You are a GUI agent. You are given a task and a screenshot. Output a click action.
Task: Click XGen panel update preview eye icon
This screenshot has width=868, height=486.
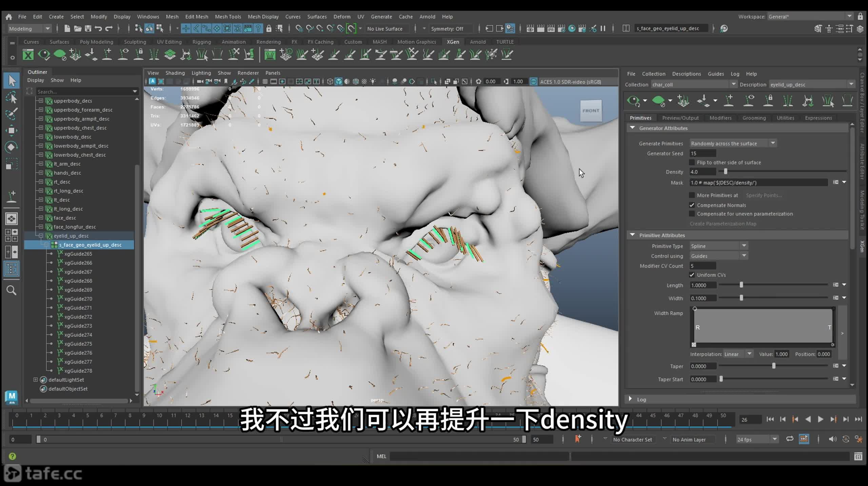pyautogui.click(x=633, y=101)
